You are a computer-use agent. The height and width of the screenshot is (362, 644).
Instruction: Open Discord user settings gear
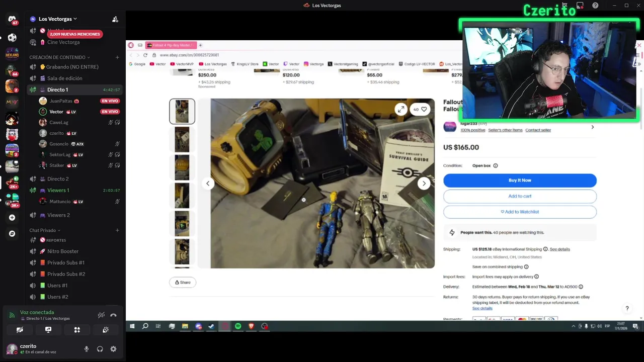113,349
